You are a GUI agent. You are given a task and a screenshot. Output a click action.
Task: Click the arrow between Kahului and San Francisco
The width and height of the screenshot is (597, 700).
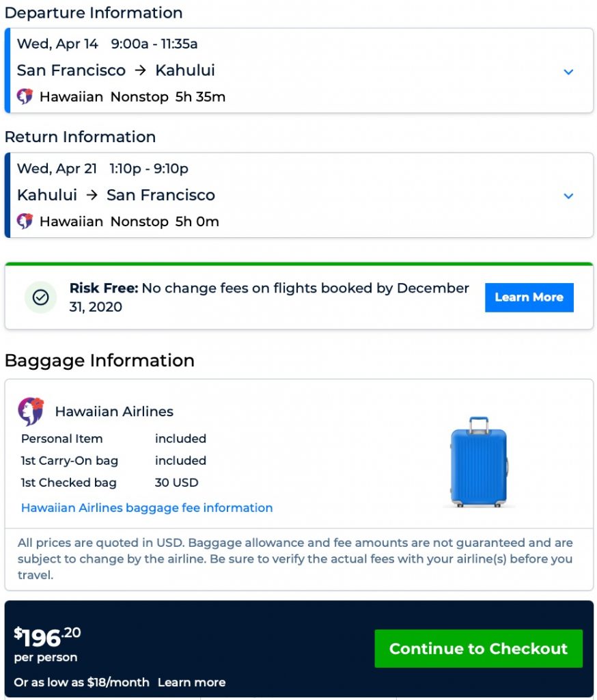[92, 195]
